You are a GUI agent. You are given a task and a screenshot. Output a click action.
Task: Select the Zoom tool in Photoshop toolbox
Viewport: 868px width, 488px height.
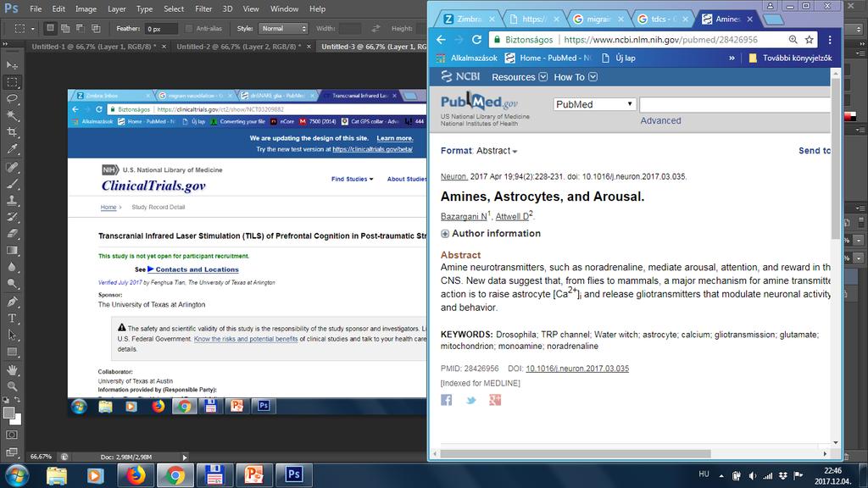coord(12,386)
